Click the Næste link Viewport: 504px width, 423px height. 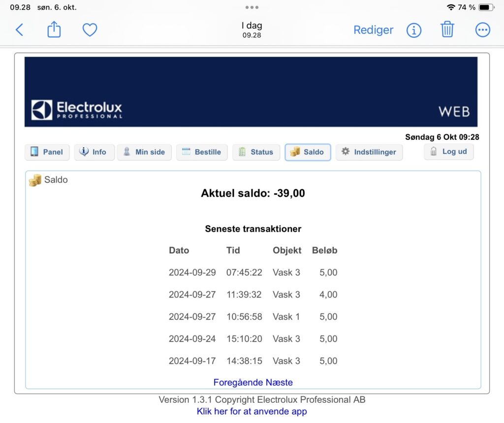[279, 382]
